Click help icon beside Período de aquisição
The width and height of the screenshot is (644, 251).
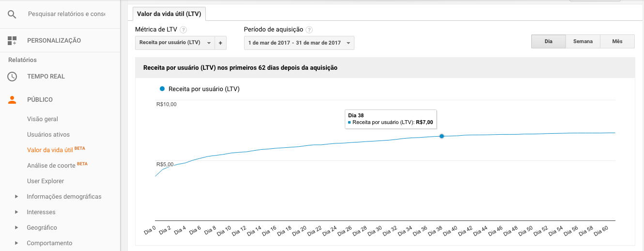pos(309,30)
